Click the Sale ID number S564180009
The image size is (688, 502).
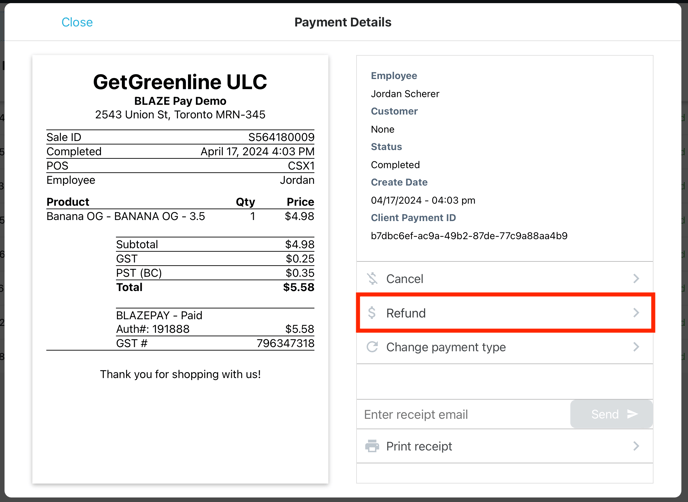coord(281,137)
